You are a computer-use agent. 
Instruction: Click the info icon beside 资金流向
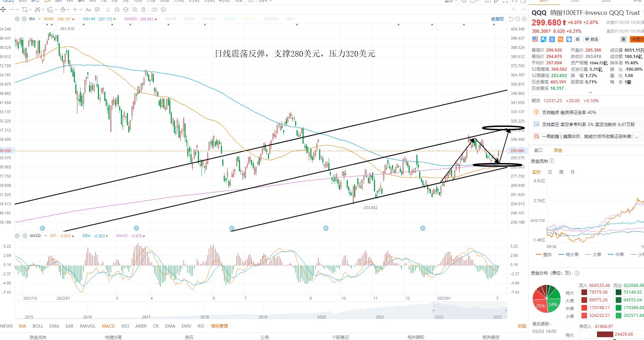point(552,161)
